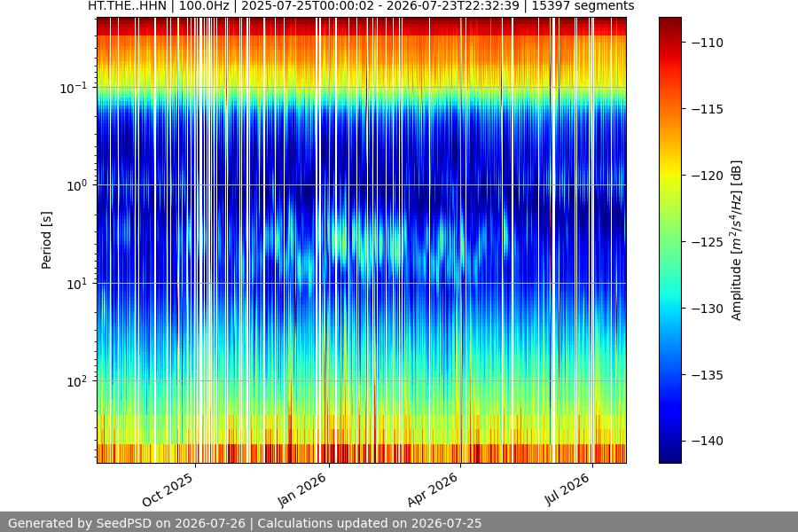798x532 pixels.
Task: Click the −135 colorbar tick label
Action: tap(707, 375)
